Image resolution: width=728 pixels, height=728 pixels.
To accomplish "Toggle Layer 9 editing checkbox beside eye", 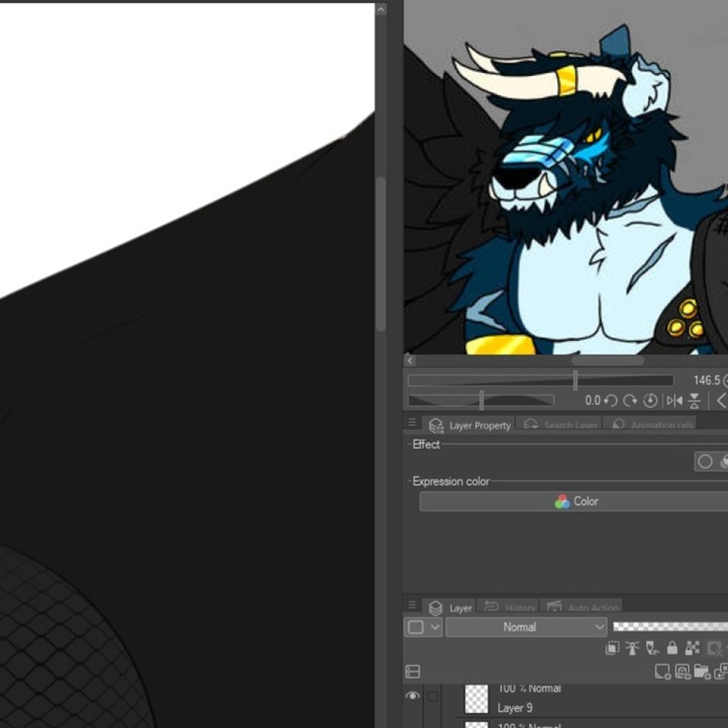I will [433, 696].
